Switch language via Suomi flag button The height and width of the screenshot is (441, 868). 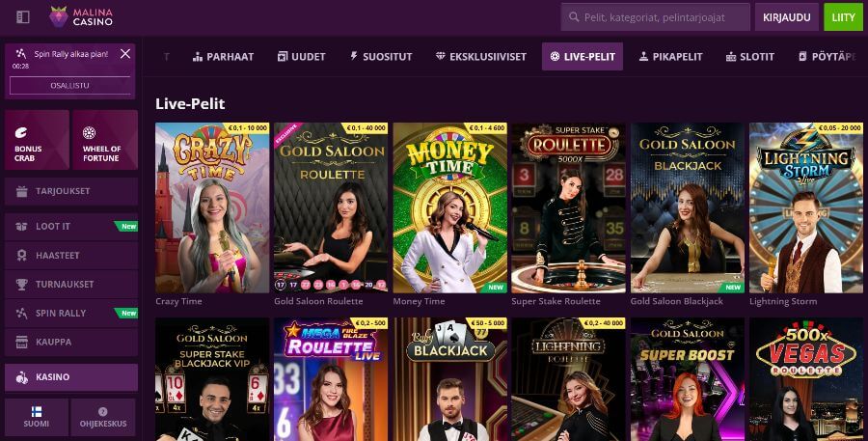click(x=37, y=417)
